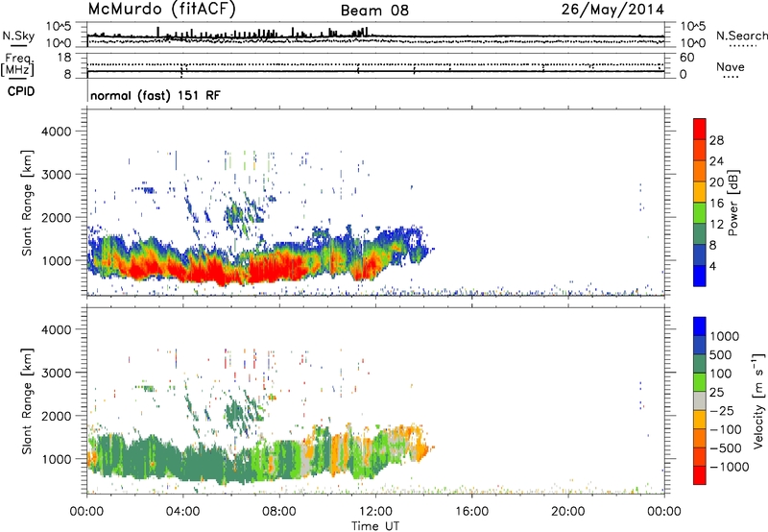Click the 'Freq. [MHz]' axis label
Screen dimensions: 768x532
17,65
